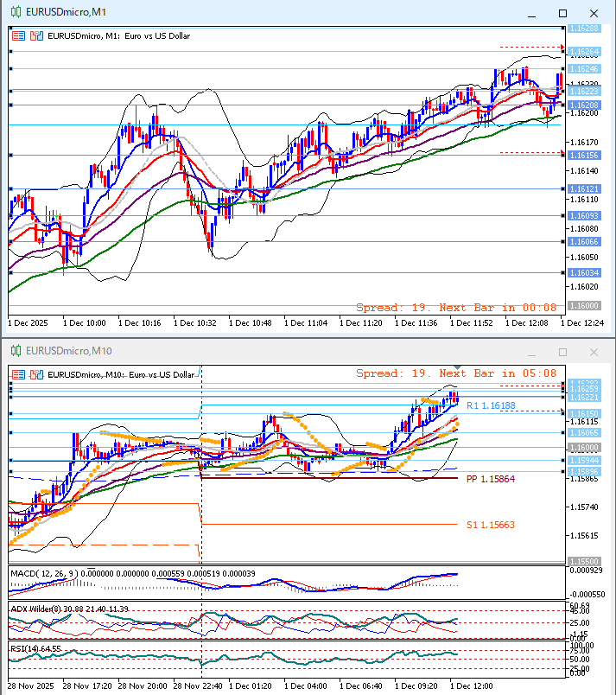The height and width of the screenshot is (695, 616).
Task: Open Depth of Market on M10 chart
Action: (35, 374)
